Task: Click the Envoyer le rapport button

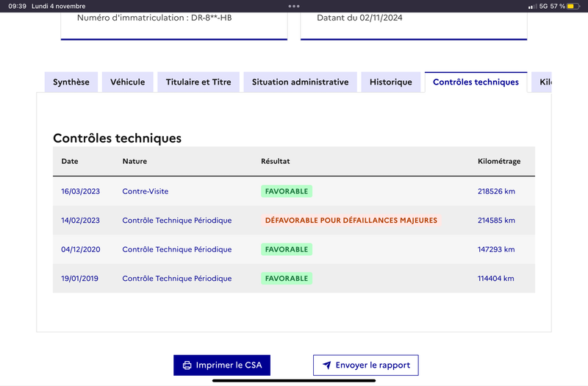Action: click(x=365, y=365)
